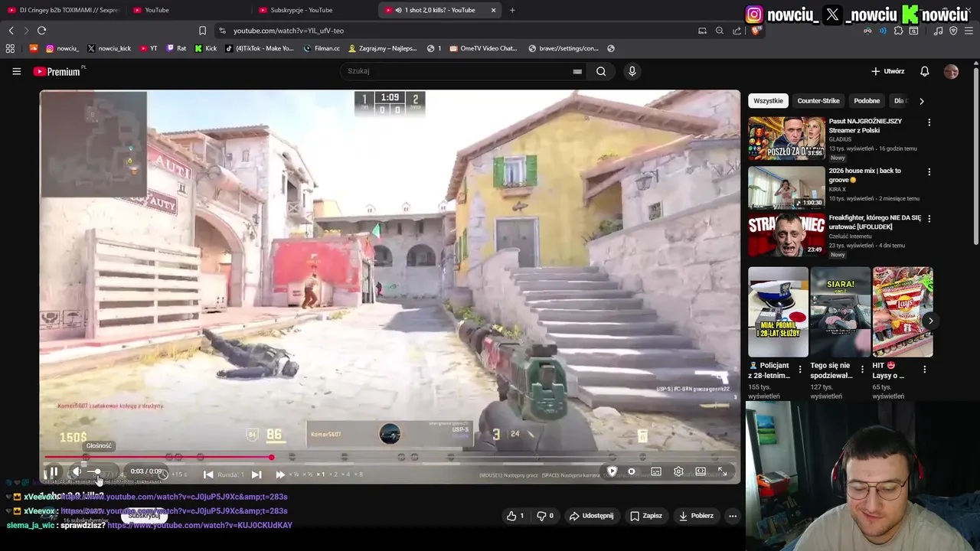
Task: Open the SIARA! Short thumbnail
Action: [840, 311]
